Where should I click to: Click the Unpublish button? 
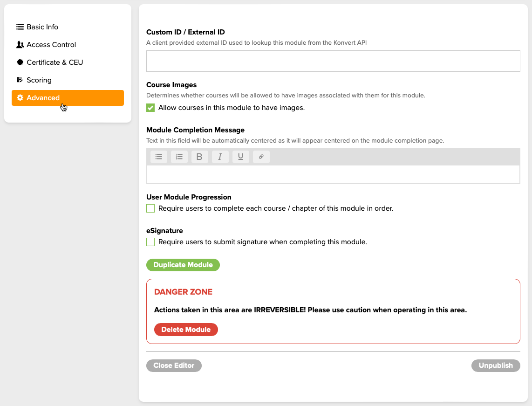(x=496, y=365)
